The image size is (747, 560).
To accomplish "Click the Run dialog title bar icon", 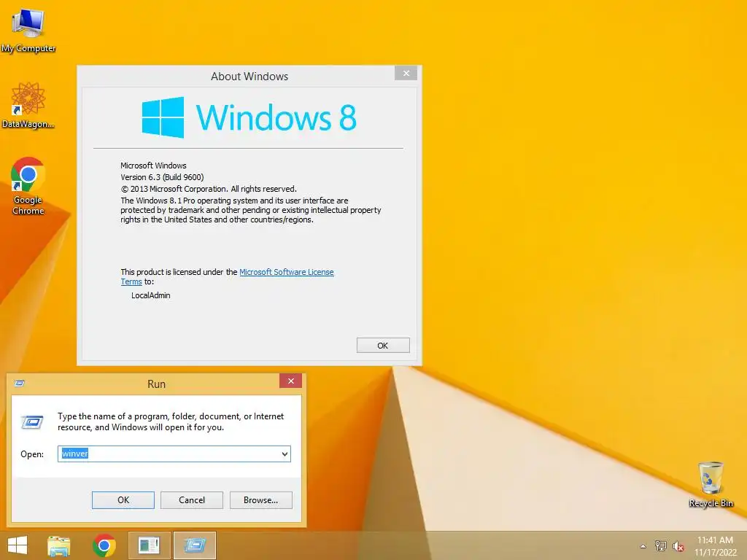I will 20,384.
